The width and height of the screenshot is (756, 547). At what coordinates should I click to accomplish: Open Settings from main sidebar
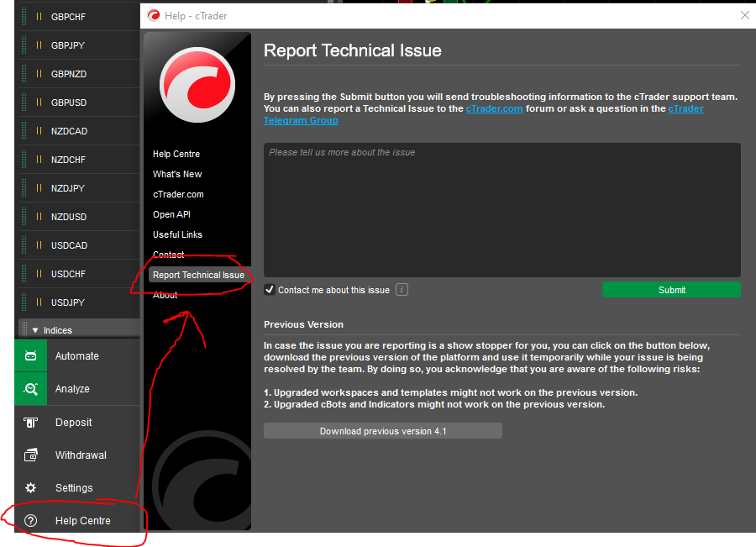[x=77, y=487]
